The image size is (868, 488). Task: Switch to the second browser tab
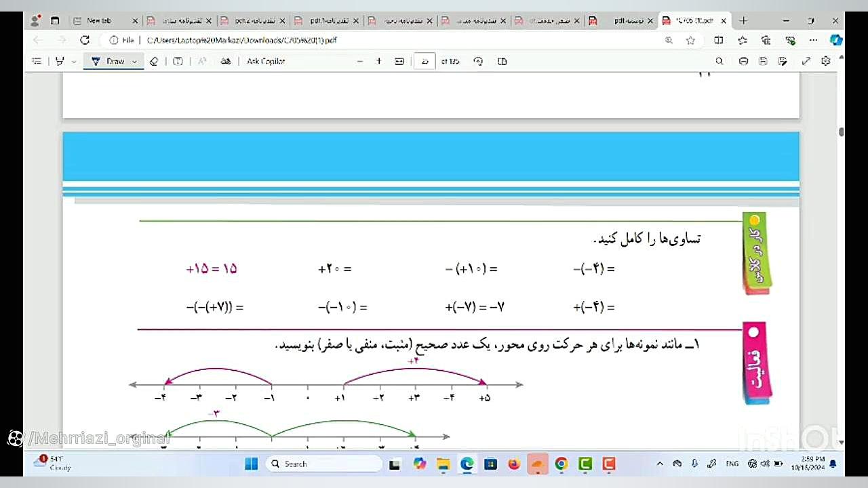(179, 20)
